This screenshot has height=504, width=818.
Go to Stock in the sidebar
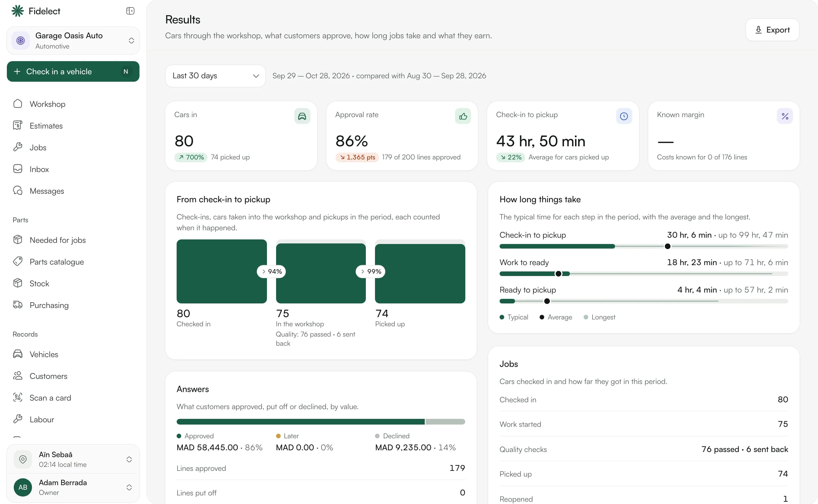point(73,283)
